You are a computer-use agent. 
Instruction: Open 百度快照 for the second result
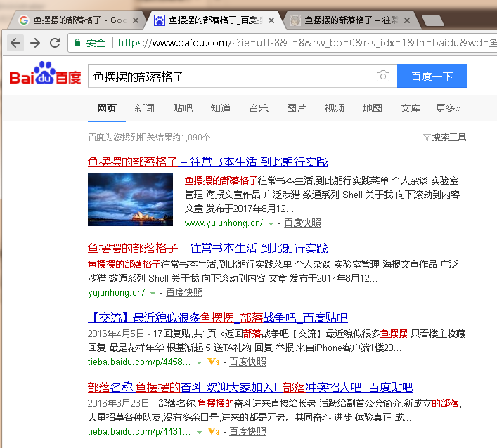[x=184, y=292]
